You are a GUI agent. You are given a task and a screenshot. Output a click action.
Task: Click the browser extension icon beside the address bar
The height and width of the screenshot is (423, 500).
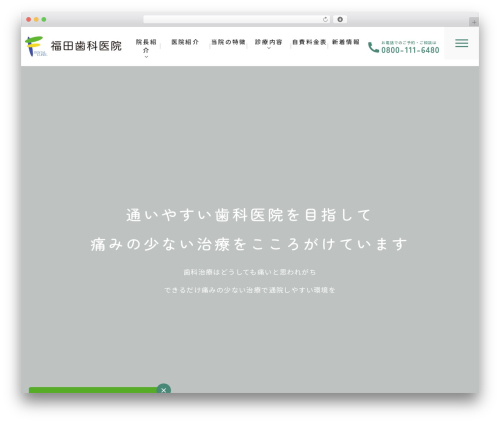click(x=340, y=19)
